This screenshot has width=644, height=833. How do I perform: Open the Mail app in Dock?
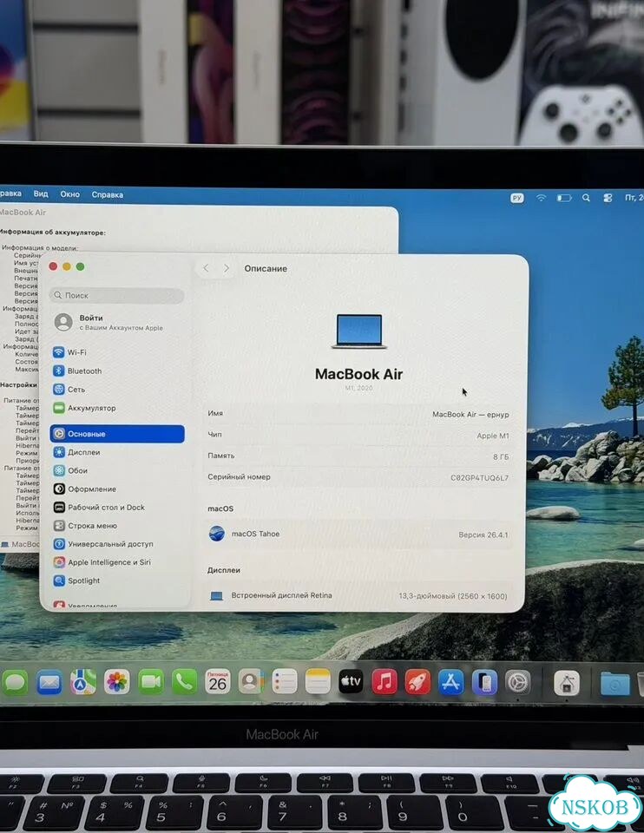point(49,682)
